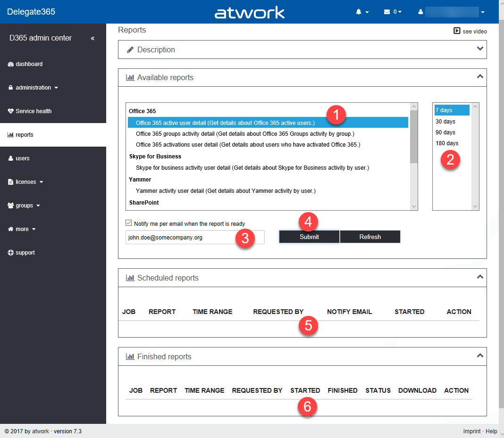Collapse sidebar with double-chevron icon
The width and height of the screenshot is (504, 438).
pyautogui.click(x=92, y=38)
